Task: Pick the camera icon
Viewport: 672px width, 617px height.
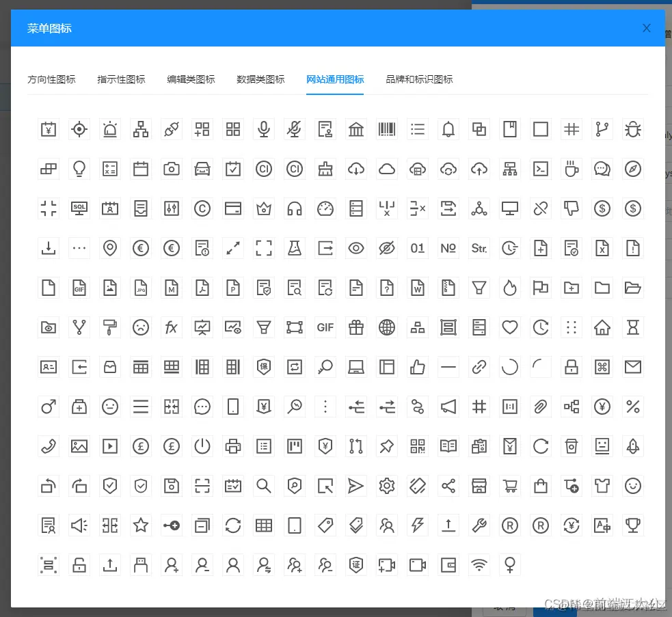Action: [171, 169]
